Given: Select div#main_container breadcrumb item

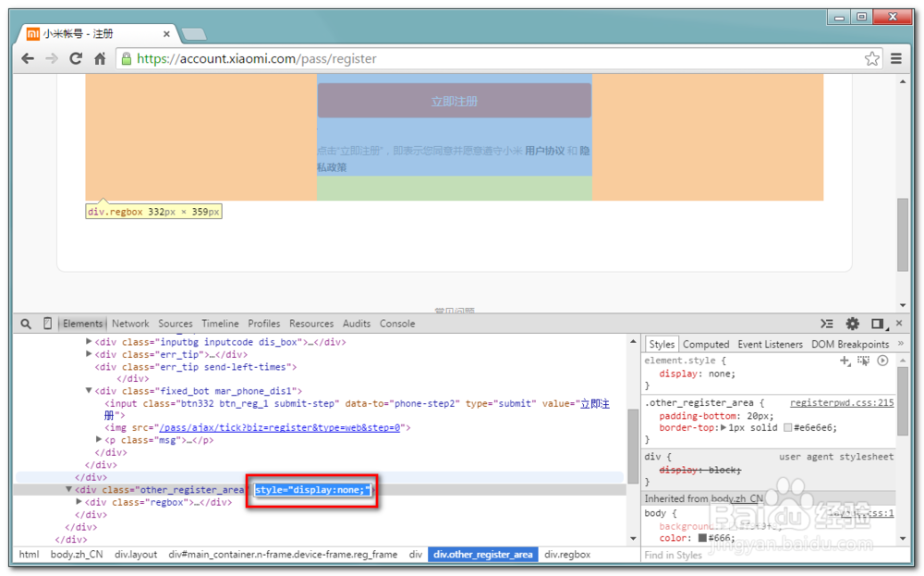Looking at the screenshot, I should (283, 554).
